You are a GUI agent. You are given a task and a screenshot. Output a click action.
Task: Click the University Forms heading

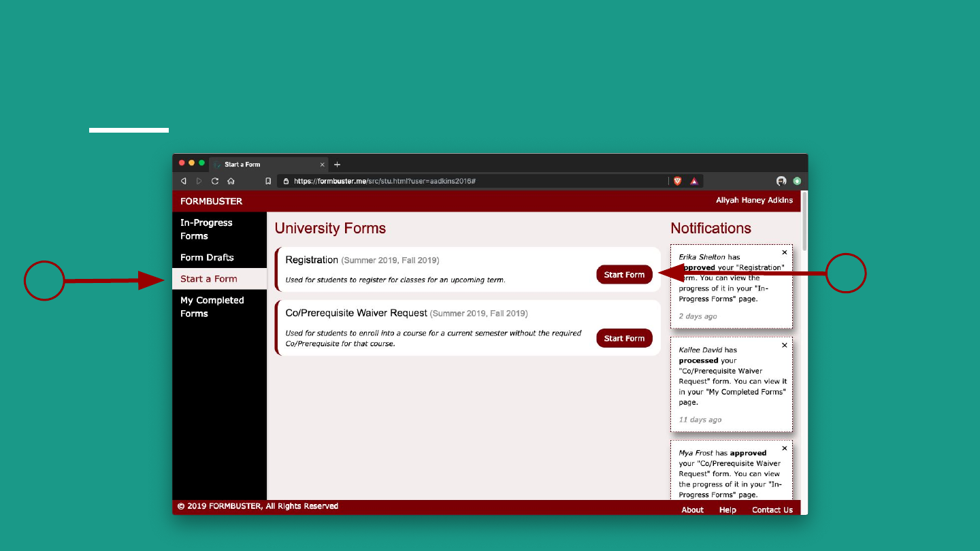tap(330, 229)
